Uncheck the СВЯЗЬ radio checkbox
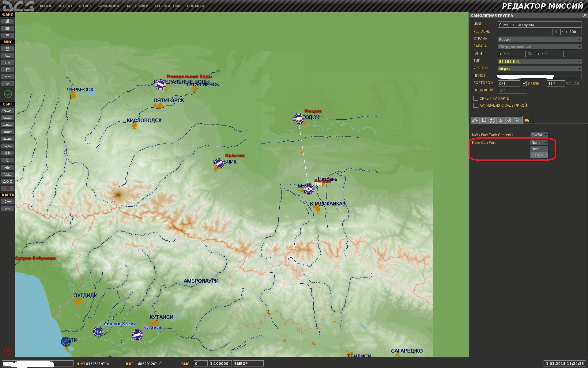Viewport: 588px width, 368px height. pos(524,83)
